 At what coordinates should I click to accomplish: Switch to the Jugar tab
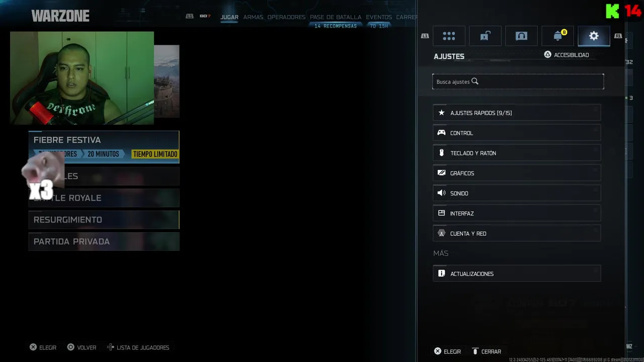click(x=229, y=17)
